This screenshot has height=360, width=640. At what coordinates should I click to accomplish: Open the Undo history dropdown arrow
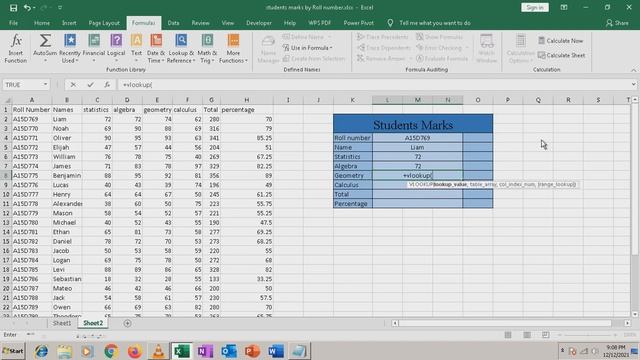pyautogui.click(x=34, y=7)
